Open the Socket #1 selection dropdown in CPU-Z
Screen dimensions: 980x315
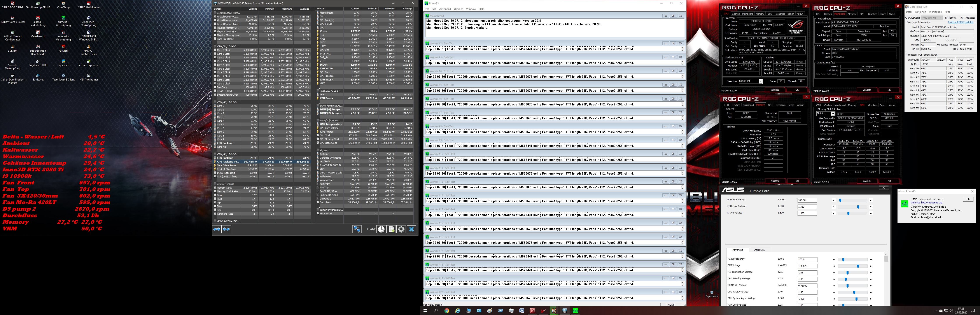[x=750, y=81]
